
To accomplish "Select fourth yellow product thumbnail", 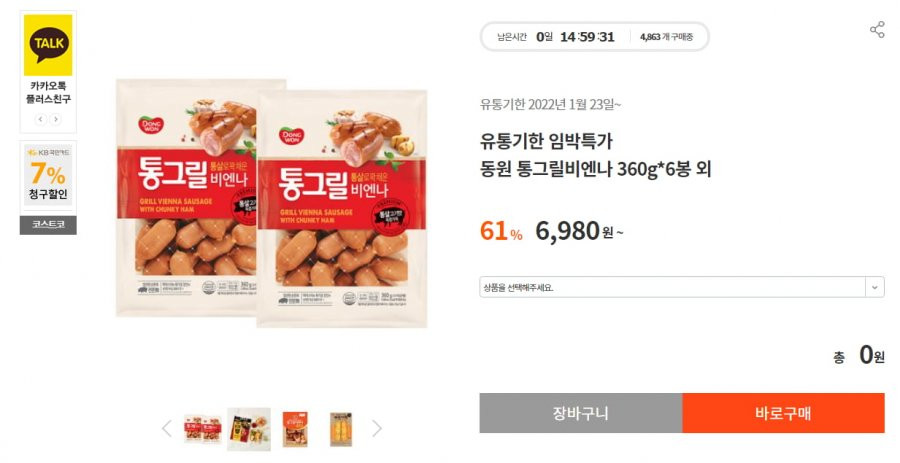I will tap(341, 429).
